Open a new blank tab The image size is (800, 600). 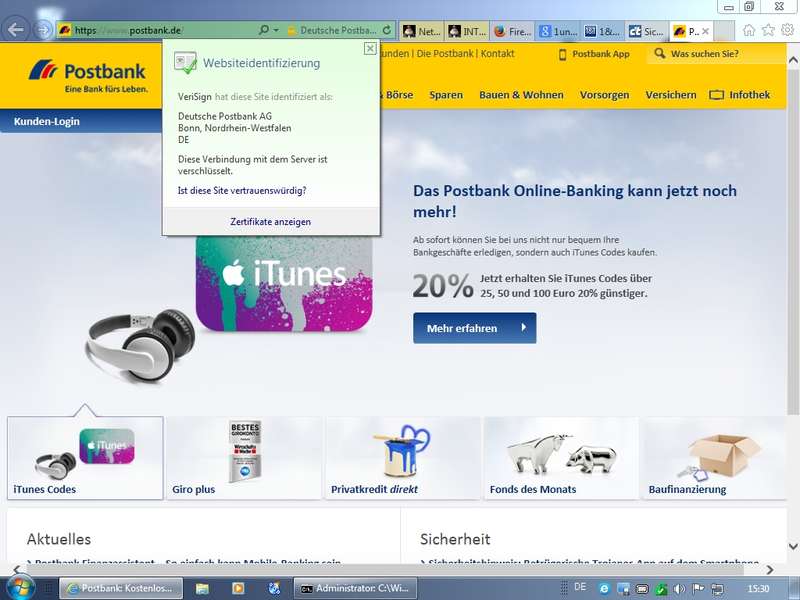tap(723, 31)
